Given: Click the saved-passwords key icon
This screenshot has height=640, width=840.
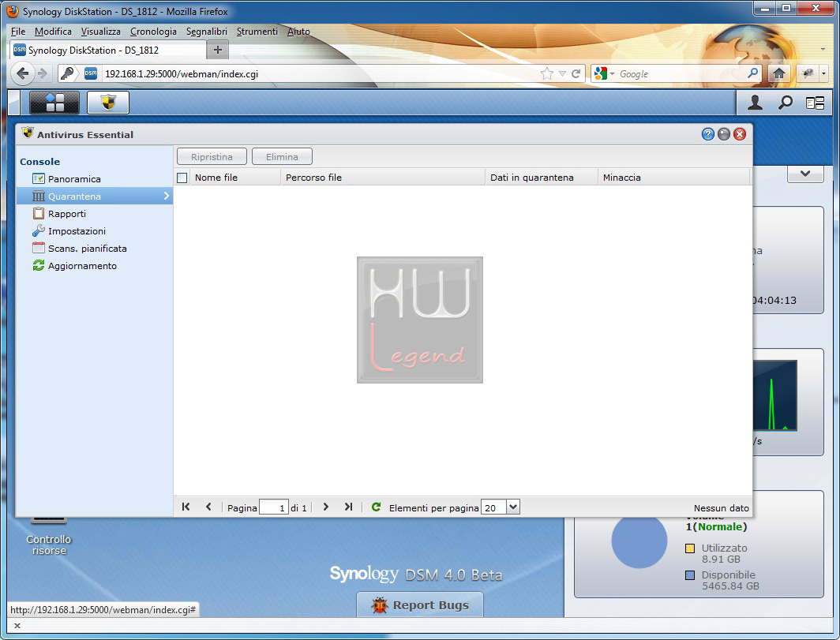Looking at the screenshot, I should click(x=67, y=73).
